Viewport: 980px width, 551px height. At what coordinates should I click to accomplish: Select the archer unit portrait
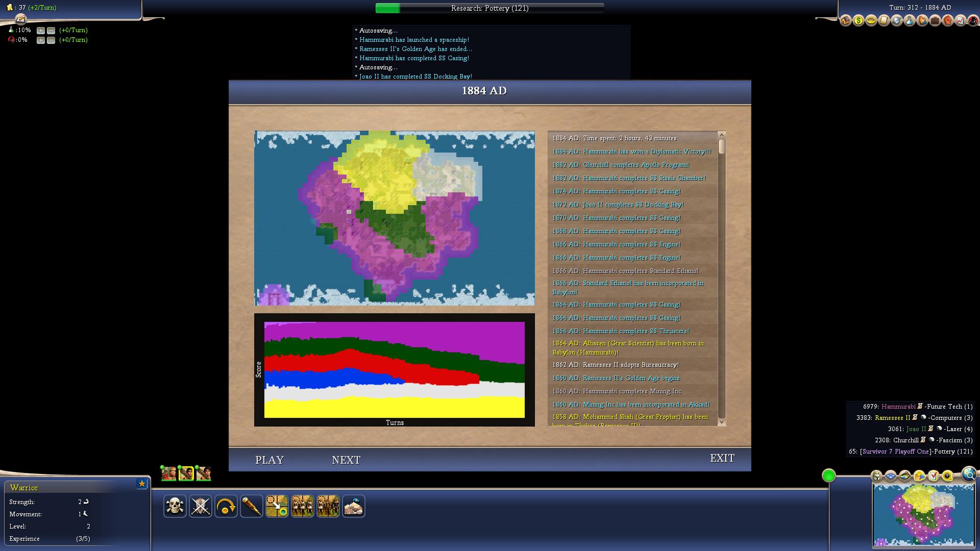click(168, 473)
